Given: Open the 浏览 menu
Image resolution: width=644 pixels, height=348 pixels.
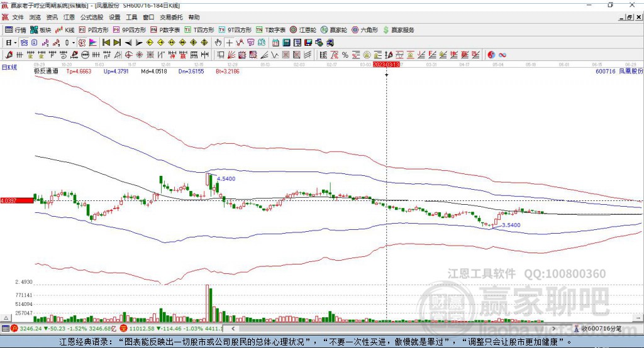Looking at the screenshot, I should pyautogui.click(x=35, y=17).
